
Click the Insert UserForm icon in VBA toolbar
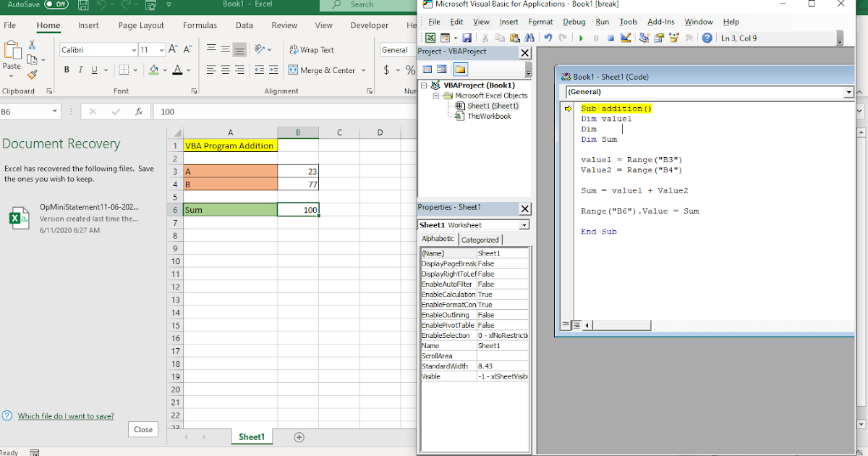coord(445,38)
